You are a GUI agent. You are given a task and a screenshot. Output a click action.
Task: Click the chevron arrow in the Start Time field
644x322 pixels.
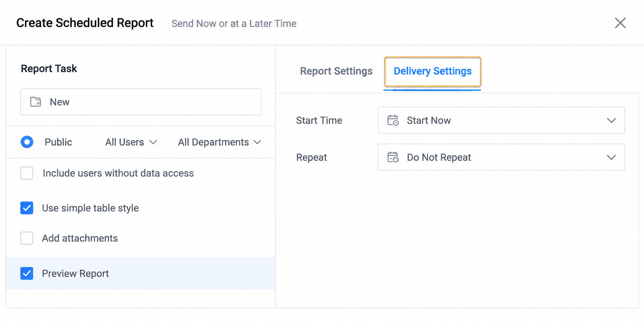tap(611, 121)
